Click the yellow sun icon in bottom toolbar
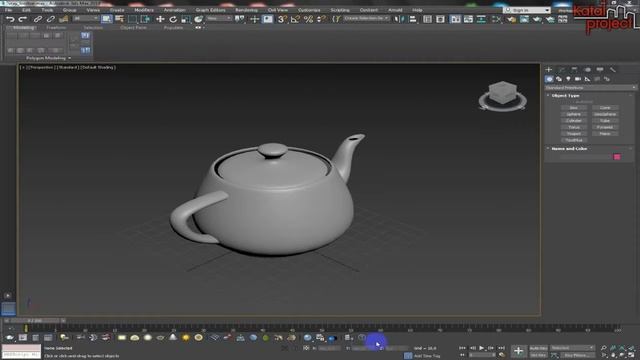The height and width of the screenshot is (360, 640). 186,338
